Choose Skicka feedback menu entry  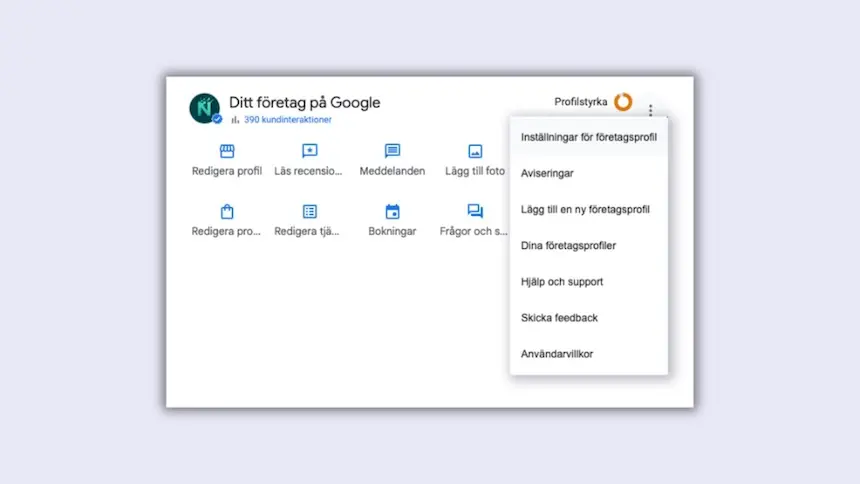point(589,318)
